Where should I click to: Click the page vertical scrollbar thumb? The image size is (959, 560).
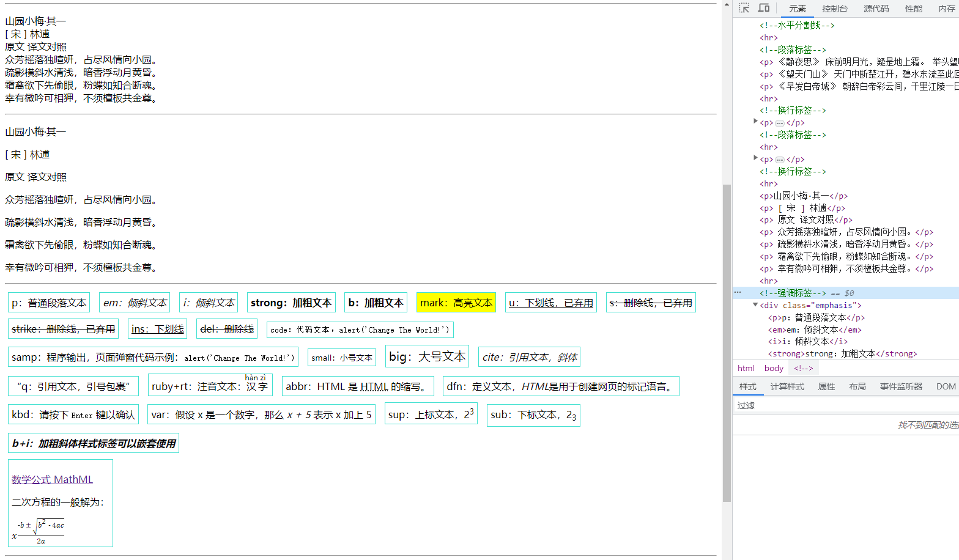(x=727, y=342)
